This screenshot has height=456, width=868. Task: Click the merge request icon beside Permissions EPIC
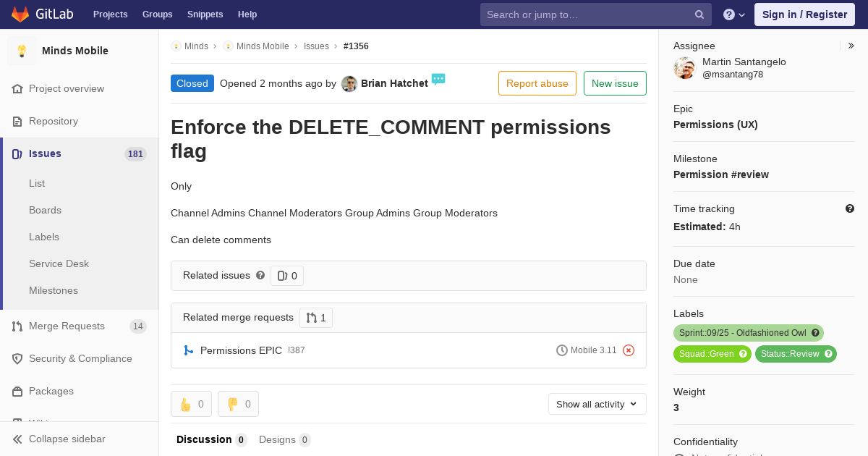189,350
